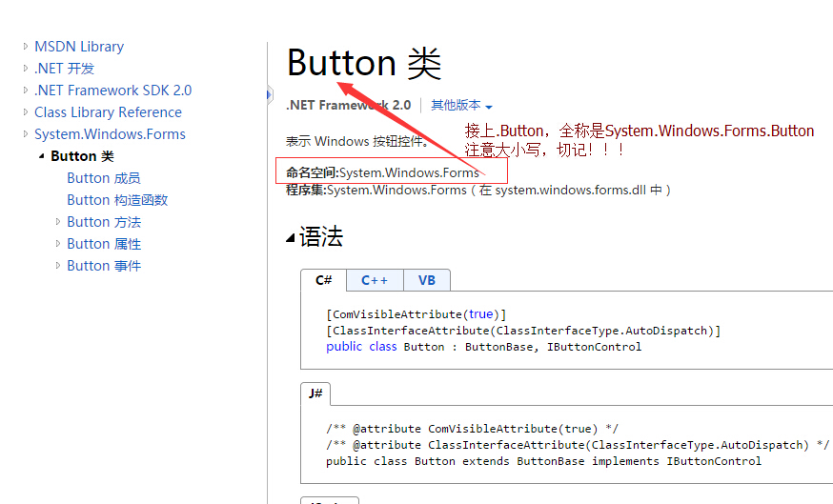Click the sidebar collapse handle arrow
Viewport: 833px width, 504px height.
tap(270, 95)
